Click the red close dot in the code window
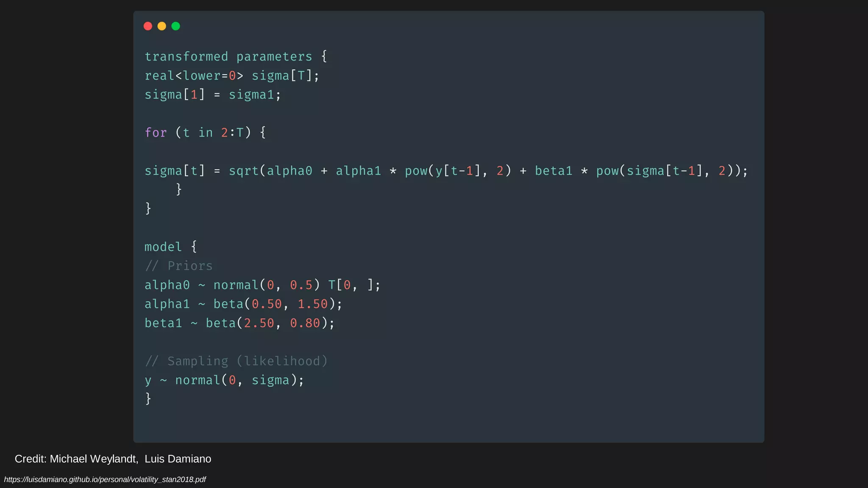The width and height of the screenshot is (868, 488). click(148, 26)
